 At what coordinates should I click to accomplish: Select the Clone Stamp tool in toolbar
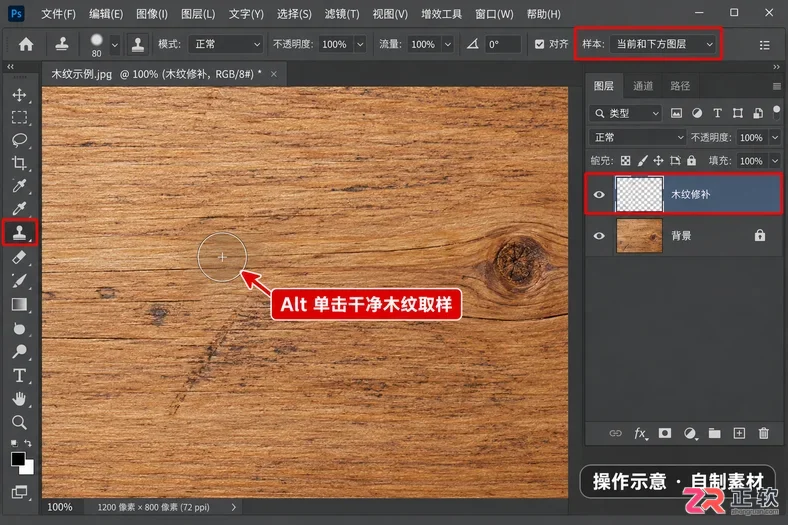20,233
